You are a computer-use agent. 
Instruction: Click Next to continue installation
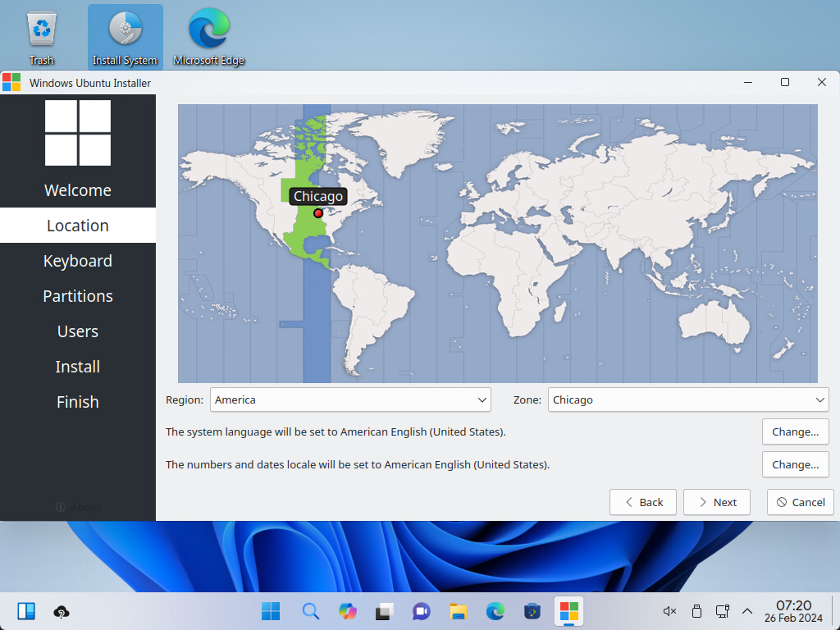coord(717,502)
